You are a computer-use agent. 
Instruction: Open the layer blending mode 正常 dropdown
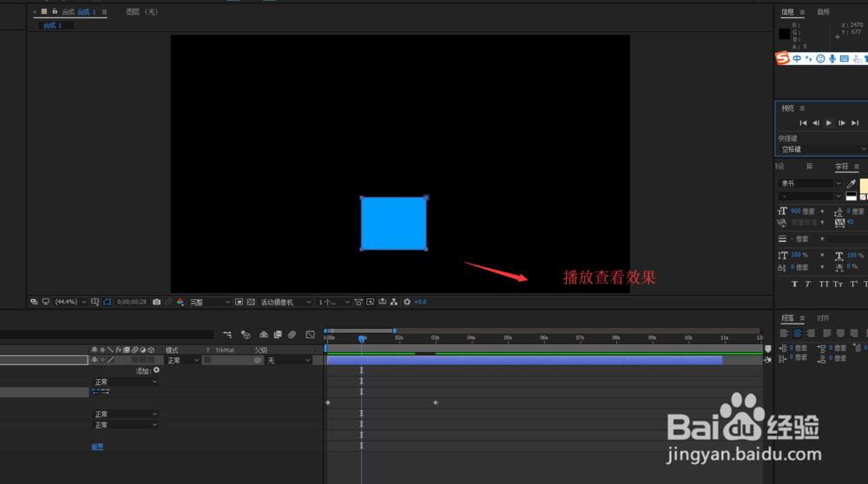[x=182, y=360]
